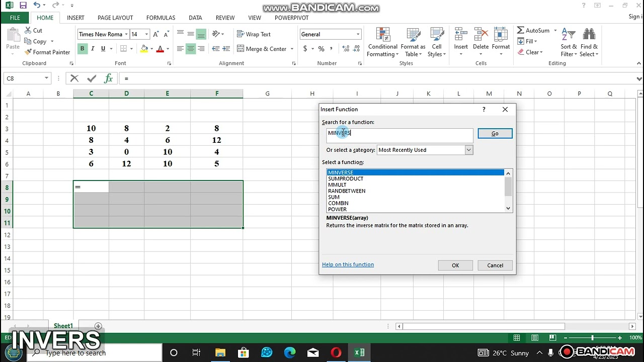Decrease font size with small A icon

pos(167,34)
